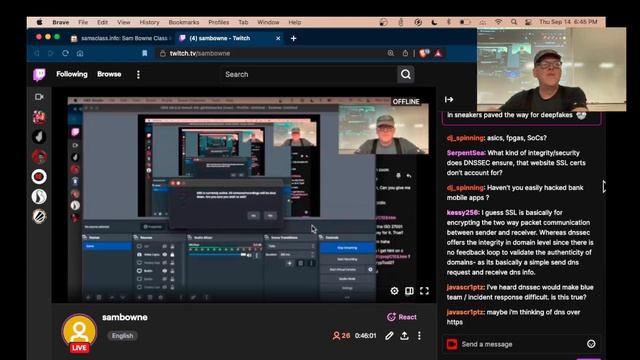The image size is (640, 360).
Task: Click the date and time in menu bar
Action: coord(568,22)
